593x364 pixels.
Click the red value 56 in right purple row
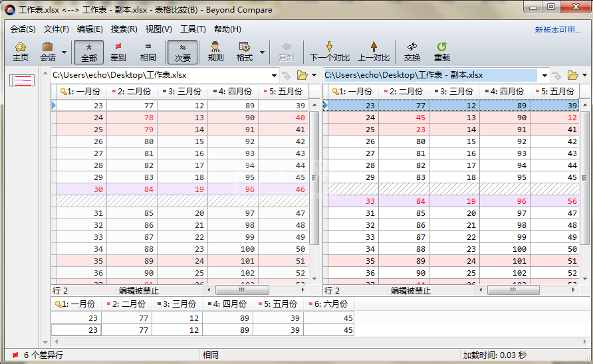[572, 201]
